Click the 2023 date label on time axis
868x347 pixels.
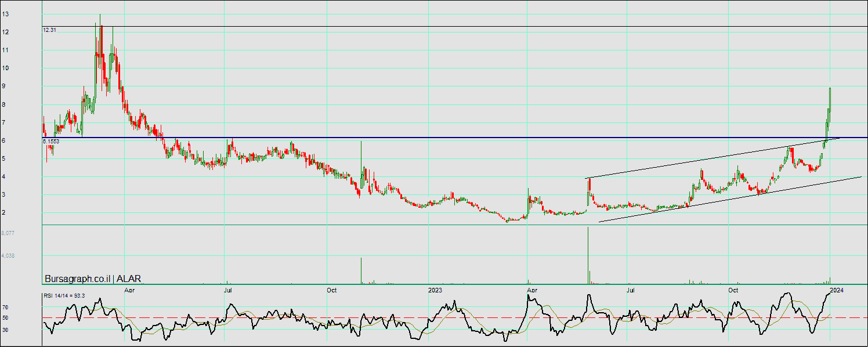pos(435,289)
